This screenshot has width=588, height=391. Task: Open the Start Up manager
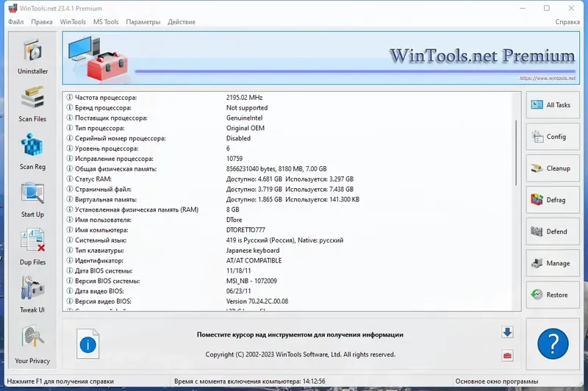pos(32,199)
